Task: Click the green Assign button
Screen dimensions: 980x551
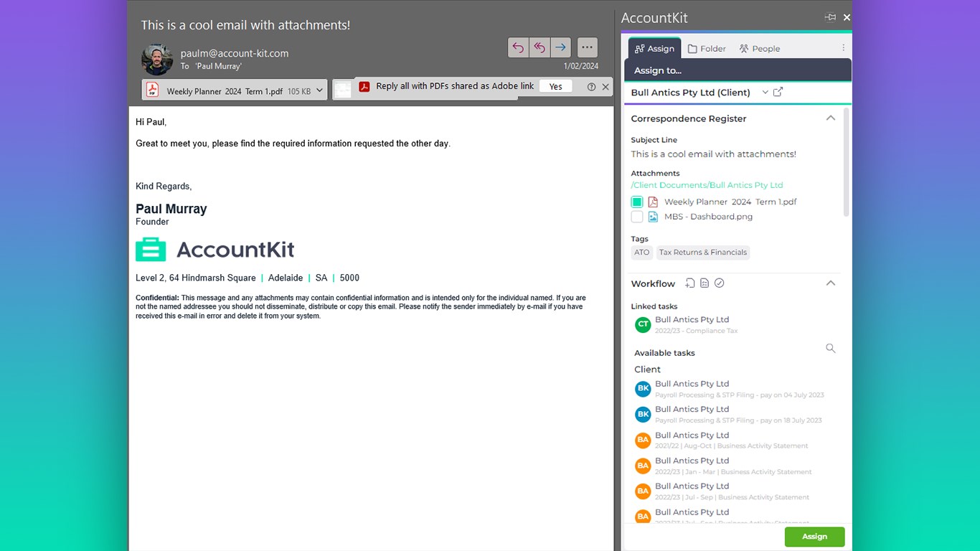Action: [814, 537]
